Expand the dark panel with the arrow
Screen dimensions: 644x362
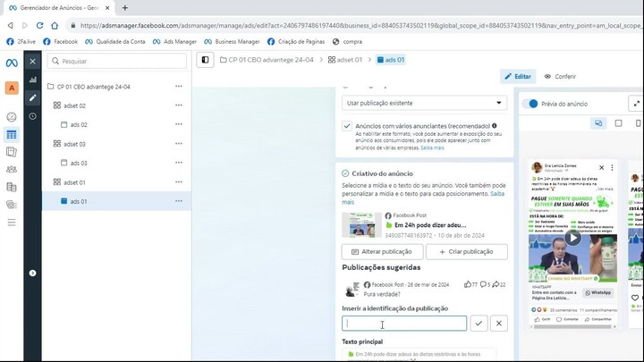(32, 273)
